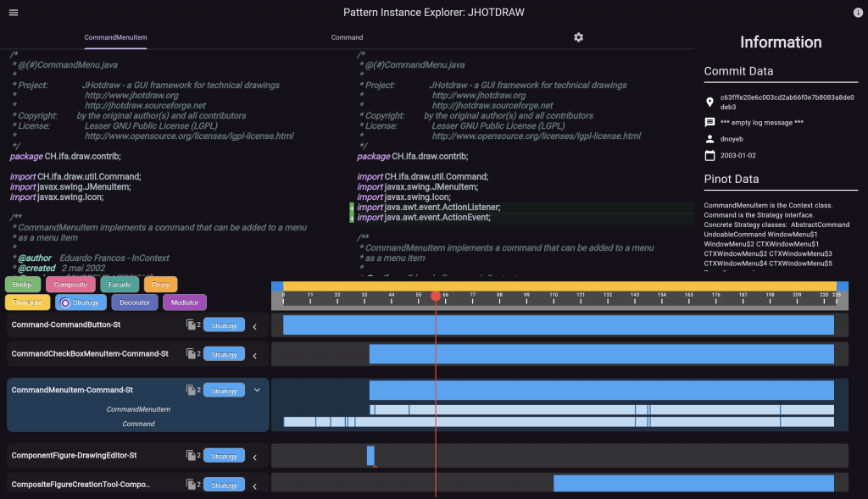Image resolution: width=868 pixels, height=499 pixels.
Task: Click the Strategy badge on ComponentFigure-DrawingEditor-St
Action: (223, 455)
